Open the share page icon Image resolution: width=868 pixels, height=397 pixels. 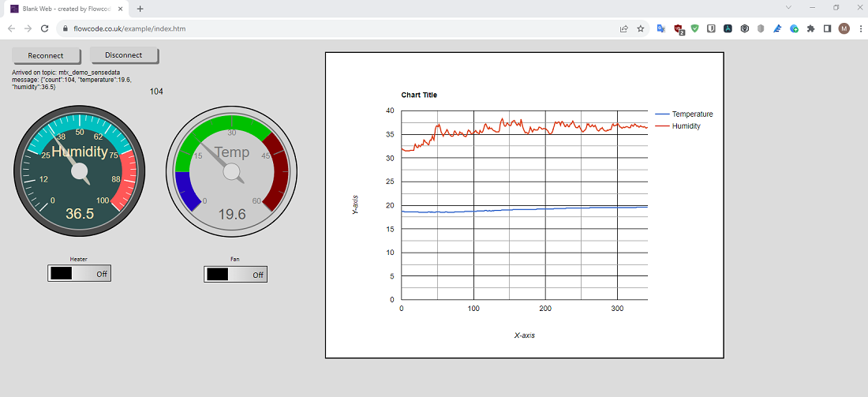click(x=623, y=28)
